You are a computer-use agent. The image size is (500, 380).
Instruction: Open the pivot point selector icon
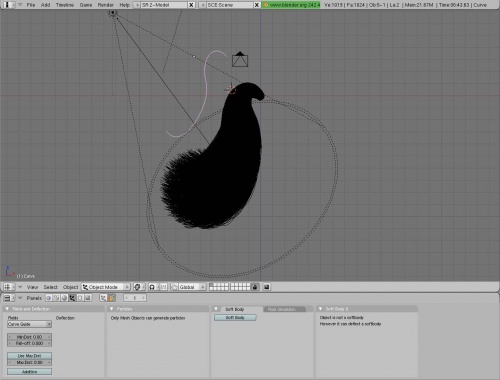pos(154,287)
